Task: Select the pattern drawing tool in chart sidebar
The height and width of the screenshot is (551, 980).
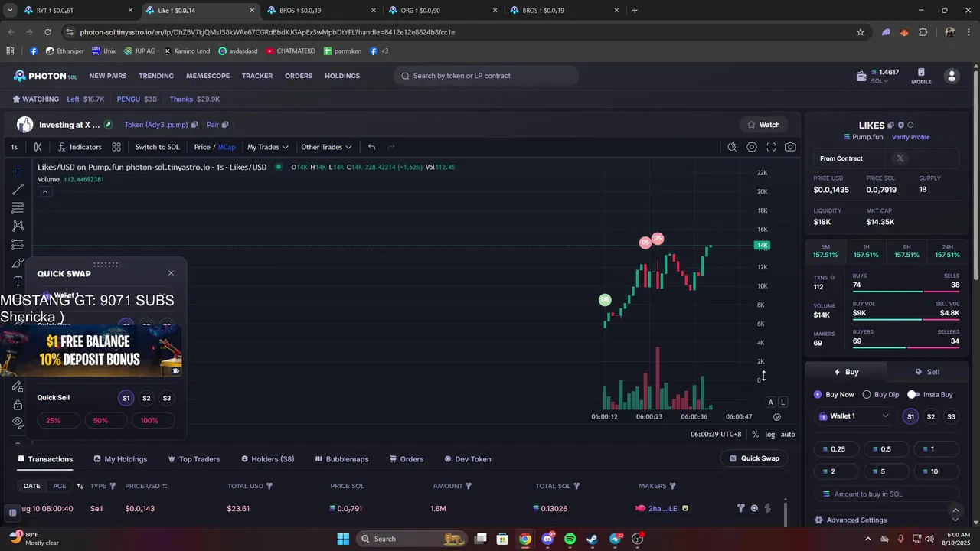Action: click(x=18, y=226)
